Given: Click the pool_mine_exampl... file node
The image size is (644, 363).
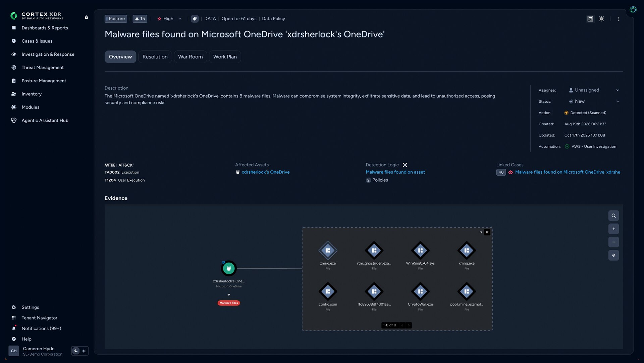Looking at the screenshot, I should click(467, 291).
